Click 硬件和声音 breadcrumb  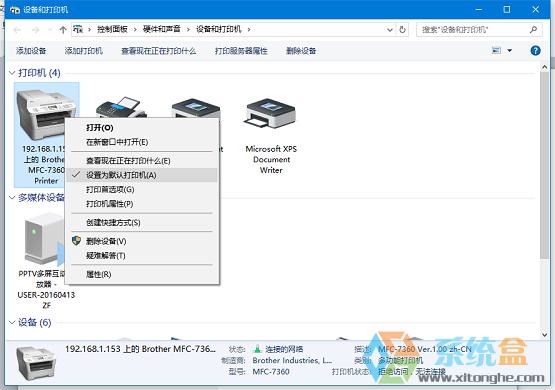click(161, 29)
